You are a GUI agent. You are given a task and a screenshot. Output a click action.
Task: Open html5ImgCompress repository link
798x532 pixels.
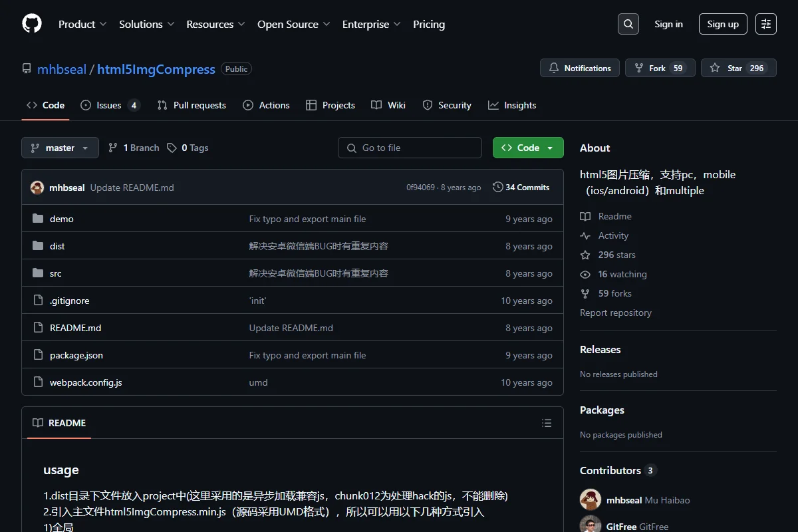[x=156, y=69]
